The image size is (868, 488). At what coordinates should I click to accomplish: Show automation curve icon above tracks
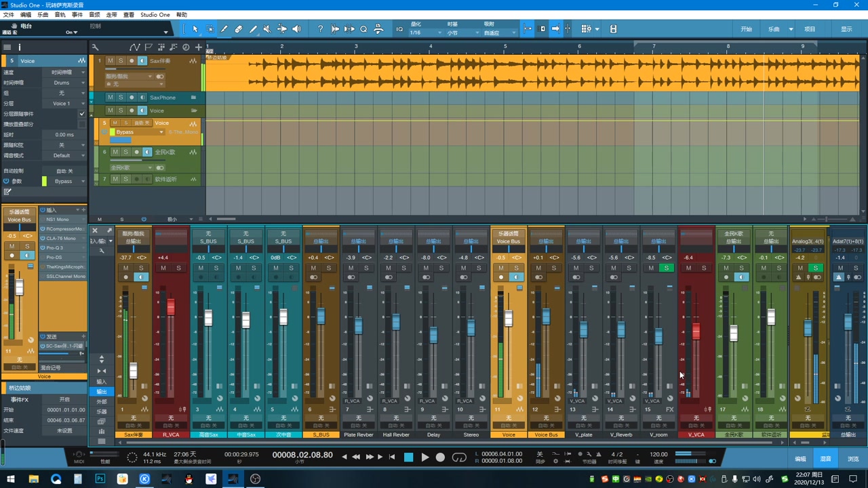(x=134, y=47)
